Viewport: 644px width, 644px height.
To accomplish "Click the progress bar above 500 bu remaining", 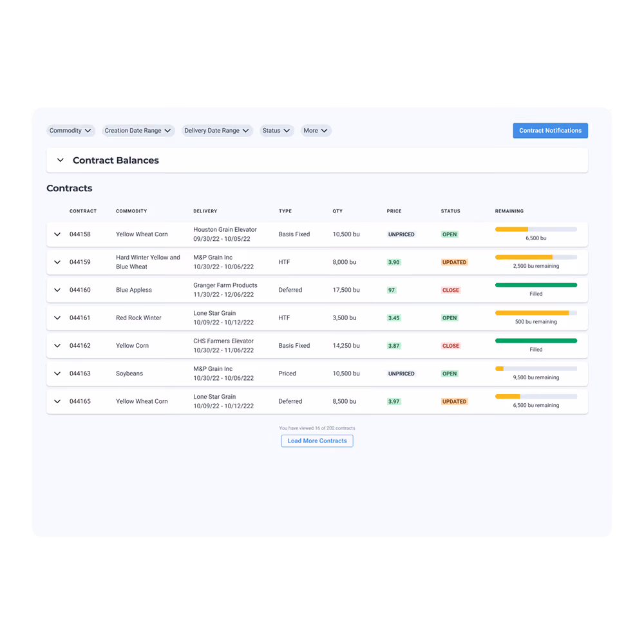I will click(536, 313).
